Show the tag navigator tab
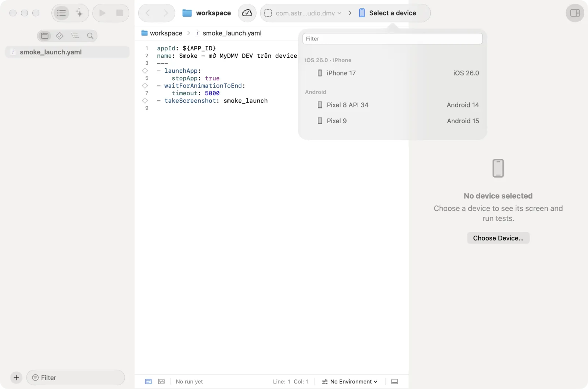 coord(60,36)
